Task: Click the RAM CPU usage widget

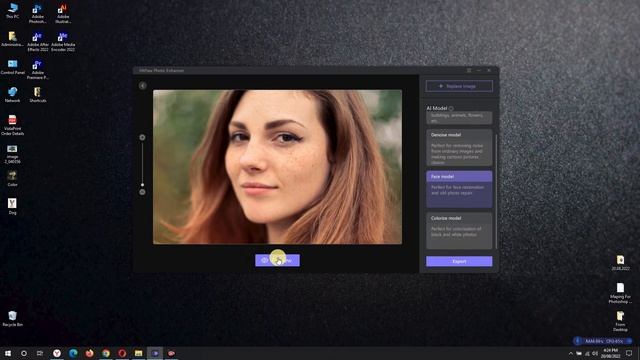Action: (x=603, y=341)
